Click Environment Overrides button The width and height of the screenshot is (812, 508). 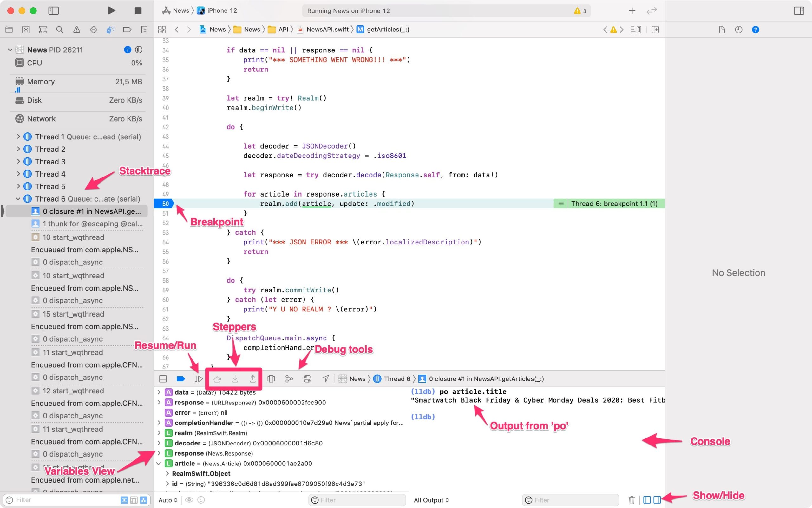[x=307, y=379]
